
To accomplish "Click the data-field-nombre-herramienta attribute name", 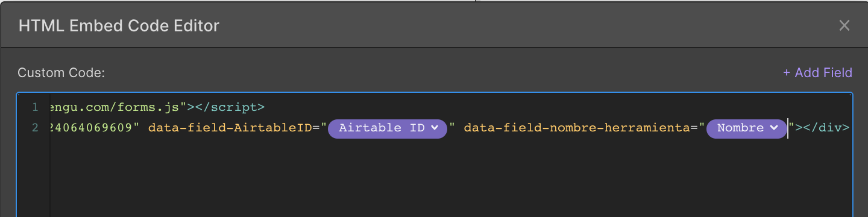I will click(x=577, y=128).
